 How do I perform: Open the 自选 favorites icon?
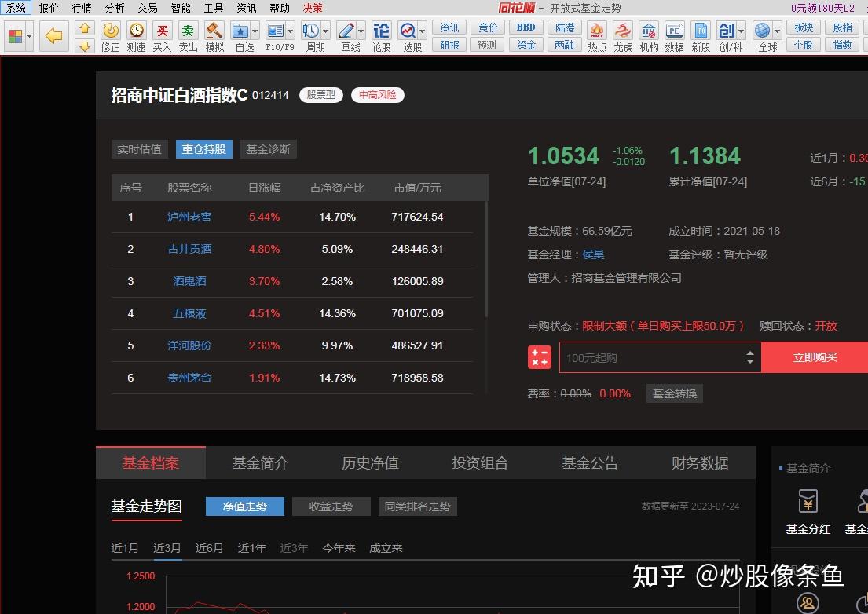(240, 31)
